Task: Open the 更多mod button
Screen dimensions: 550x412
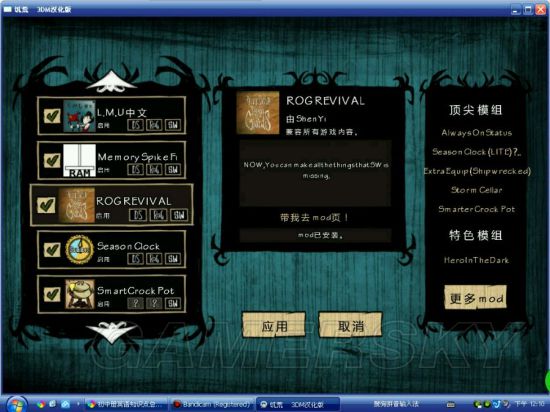Action: (x=476, y=298)
